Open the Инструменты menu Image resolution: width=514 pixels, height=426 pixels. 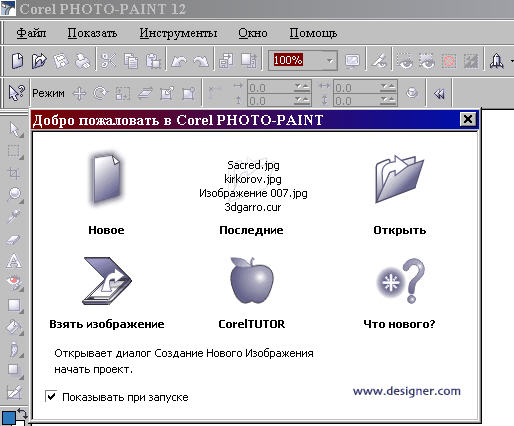coord(178,33)
